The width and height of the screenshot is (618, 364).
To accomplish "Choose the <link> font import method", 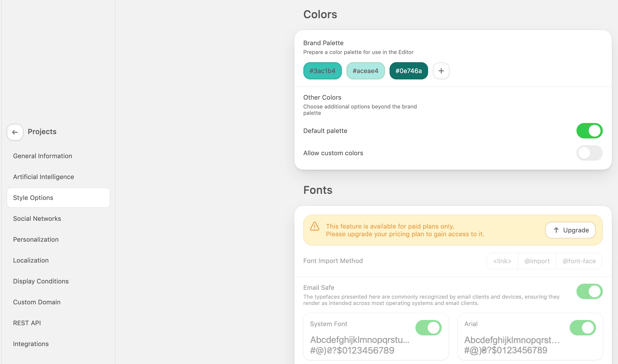I will click(502, 261).
